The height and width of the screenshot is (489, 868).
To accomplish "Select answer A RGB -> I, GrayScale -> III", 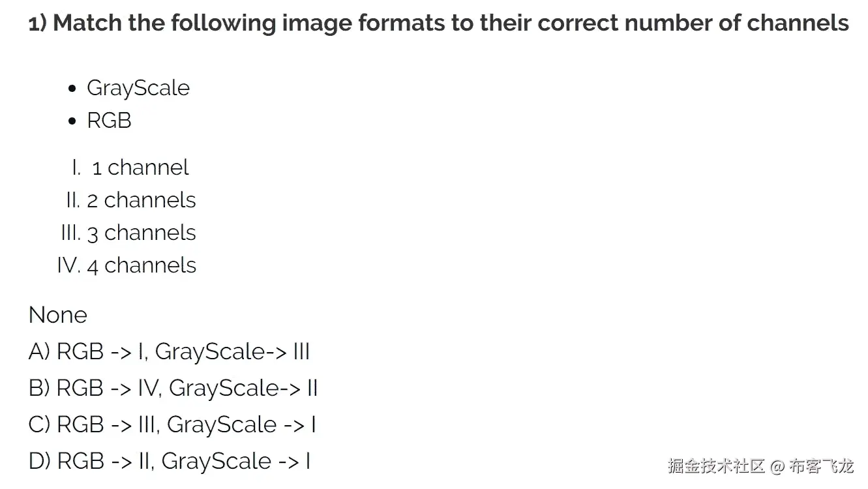I will click(170, 351).
